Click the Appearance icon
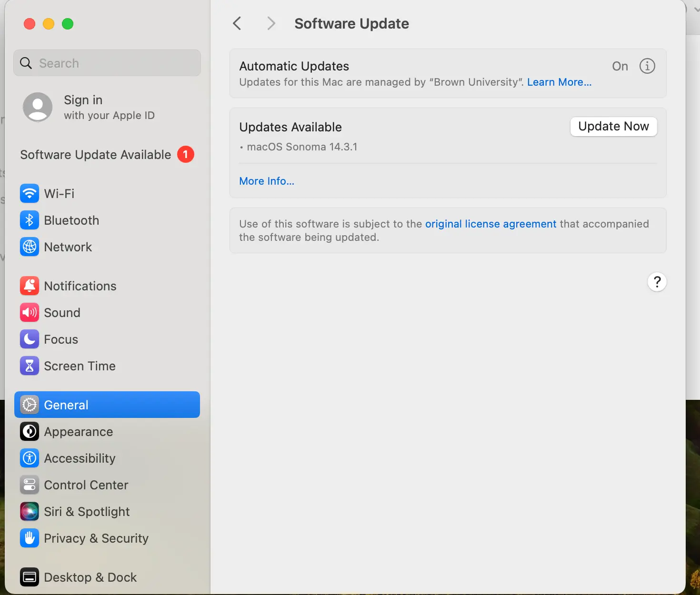The height and width of the screenshot is (595, 700). [30, 431]
